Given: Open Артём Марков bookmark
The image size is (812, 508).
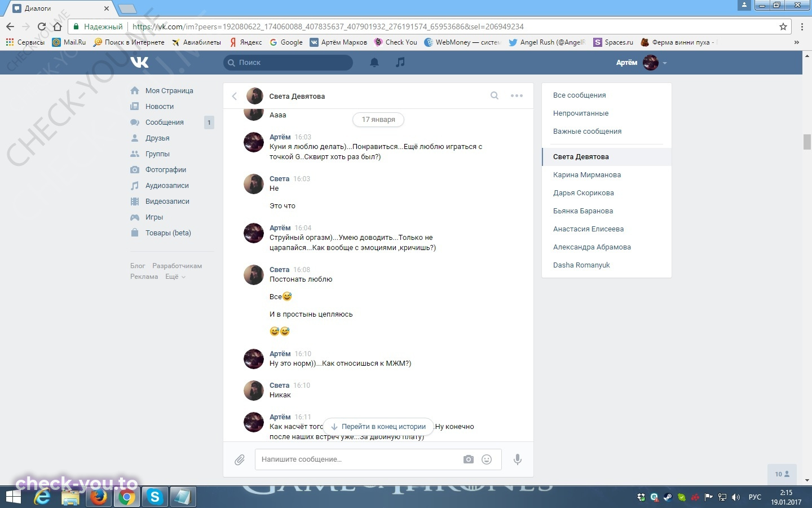Looking at the screenshot, I should (x=339, y=42).
